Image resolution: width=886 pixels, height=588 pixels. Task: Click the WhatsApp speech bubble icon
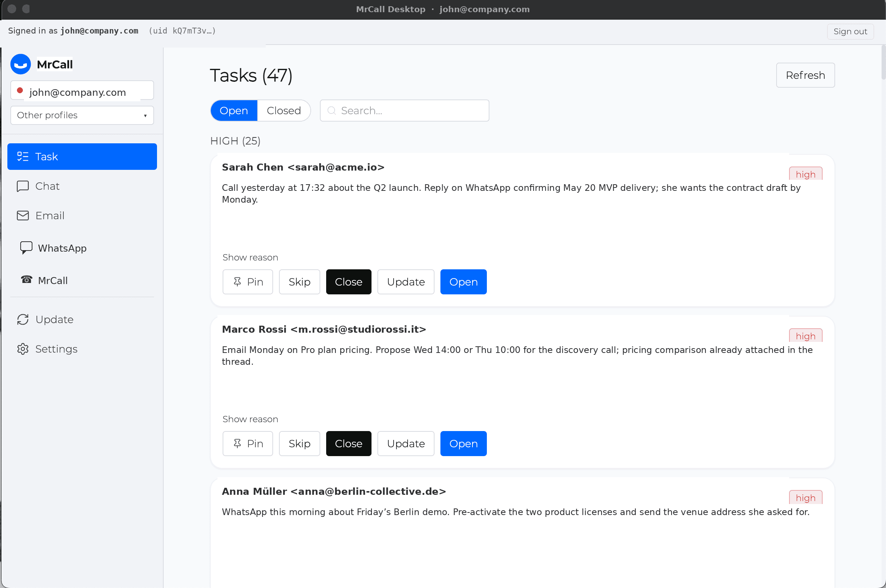(x=26, y=248)
